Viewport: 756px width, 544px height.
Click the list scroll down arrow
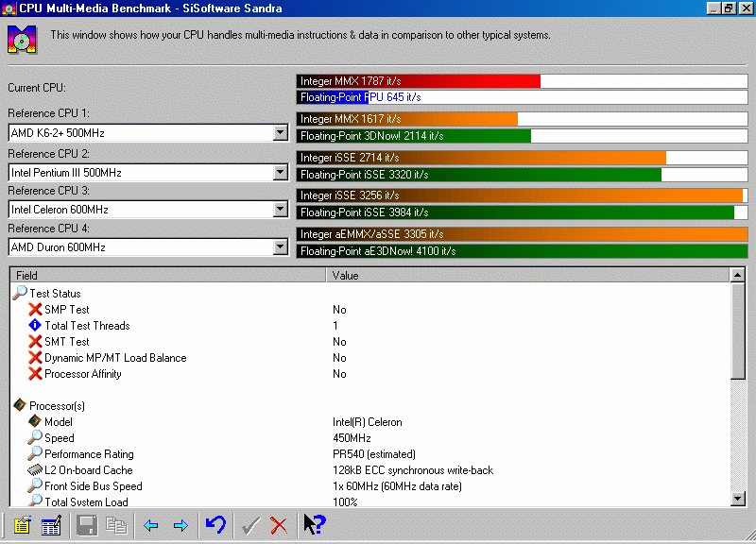point(738,499)
